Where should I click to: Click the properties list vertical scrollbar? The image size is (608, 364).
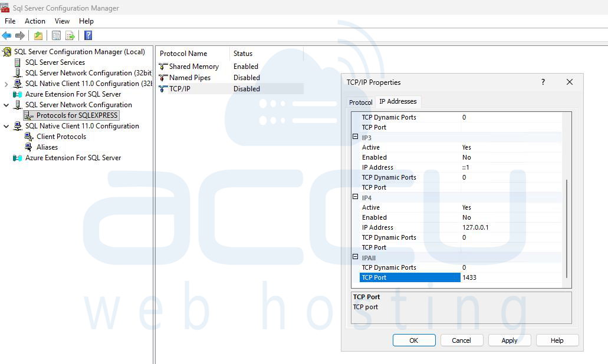pos(566,229)
